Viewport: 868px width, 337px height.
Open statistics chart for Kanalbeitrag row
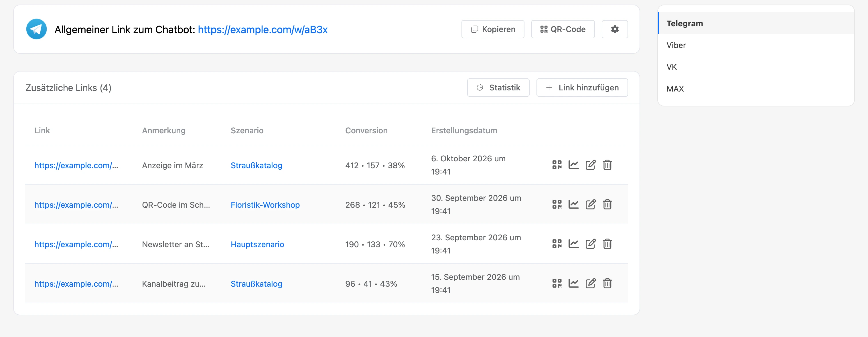(x=573, y=283)
